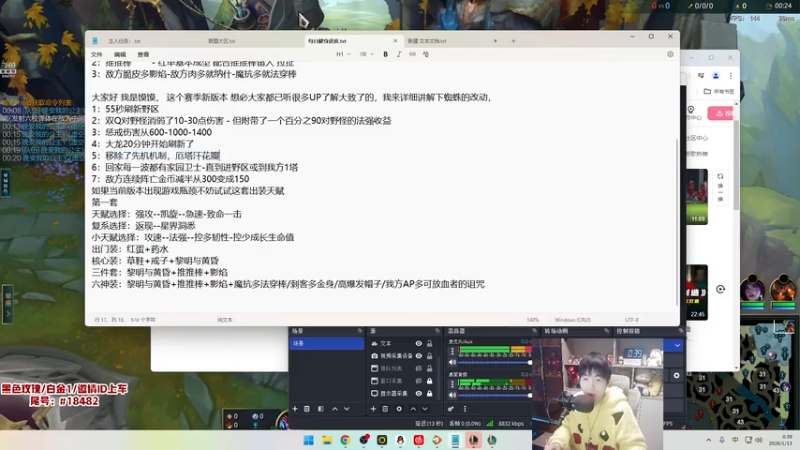The height and width of the screenshot is (450, 800).
Task: Open desktop audio channel three-dot options
Action: tap(452, 384)
